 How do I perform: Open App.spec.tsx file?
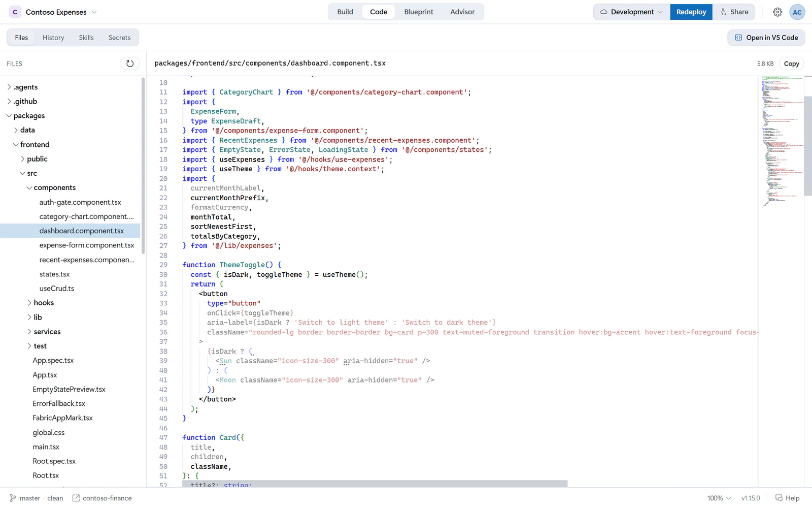53,361
